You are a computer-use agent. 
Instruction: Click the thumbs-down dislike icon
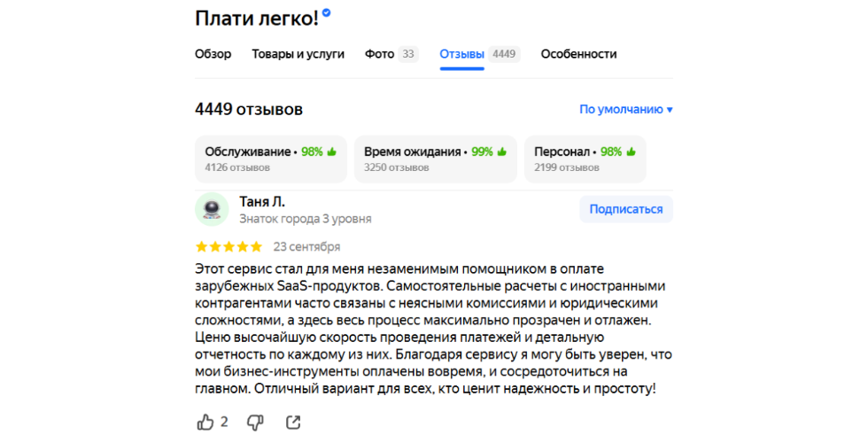(254, 422)
